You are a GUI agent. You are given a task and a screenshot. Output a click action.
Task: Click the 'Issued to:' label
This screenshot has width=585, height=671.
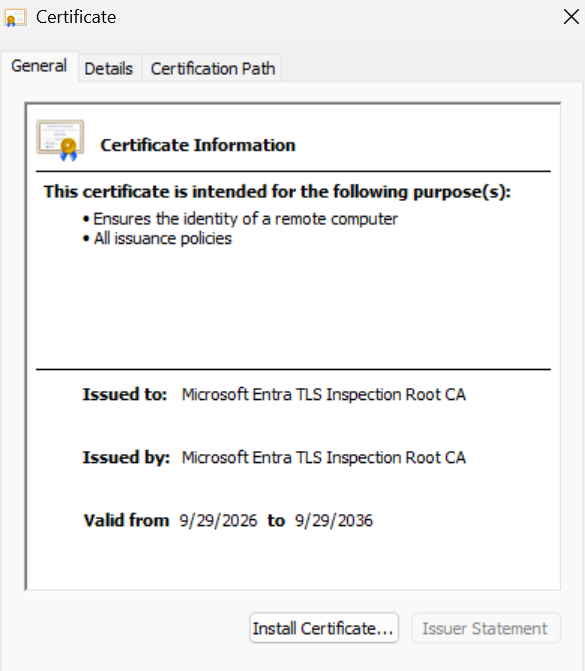point(125,394)
